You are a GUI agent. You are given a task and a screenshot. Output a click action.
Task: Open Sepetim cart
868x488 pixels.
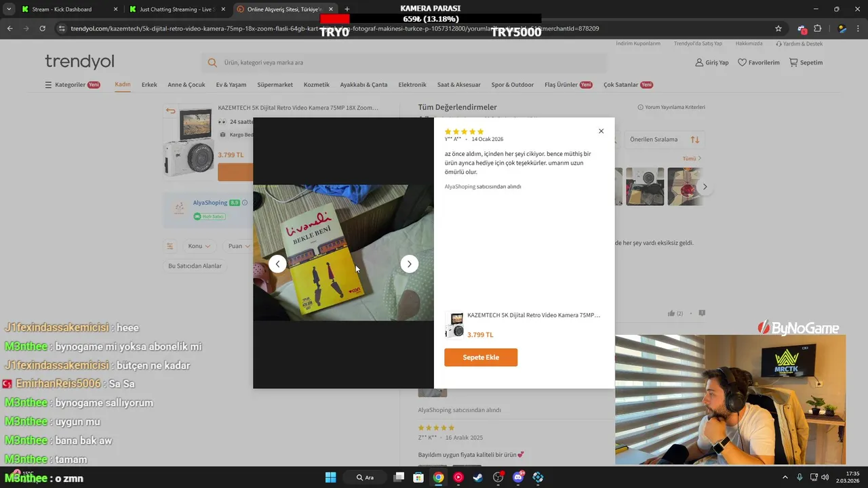pyautogui.click(x=806, y=62)
